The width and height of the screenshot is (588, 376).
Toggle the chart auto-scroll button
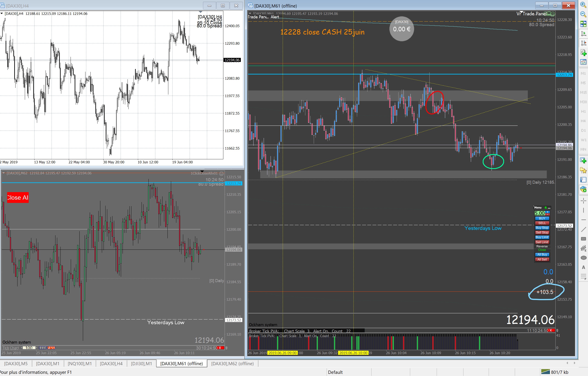coord(583,33)
